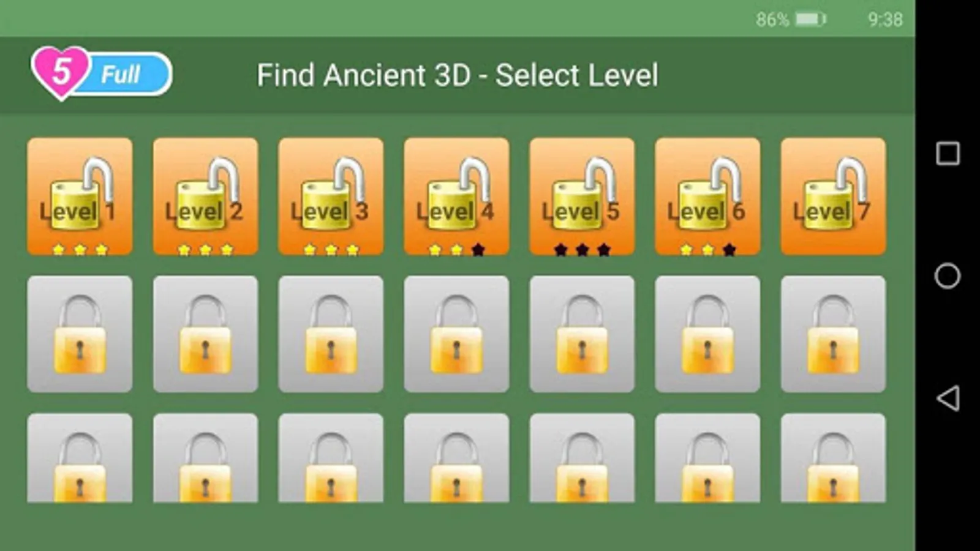
Task: Choose Level 5 with no stars earned
Action: tap(582, 196)
